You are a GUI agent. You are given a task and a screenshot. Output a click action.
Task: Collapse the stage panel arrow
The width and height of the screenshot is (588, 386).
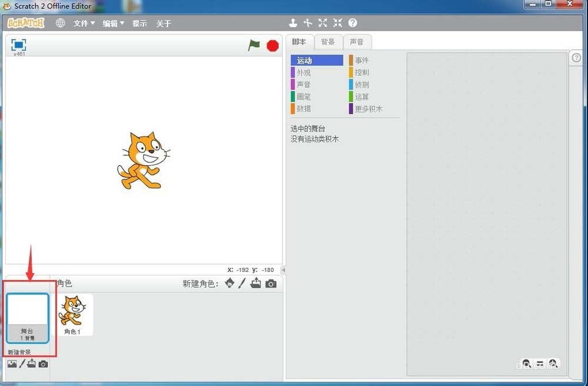[x=283, y=269]
